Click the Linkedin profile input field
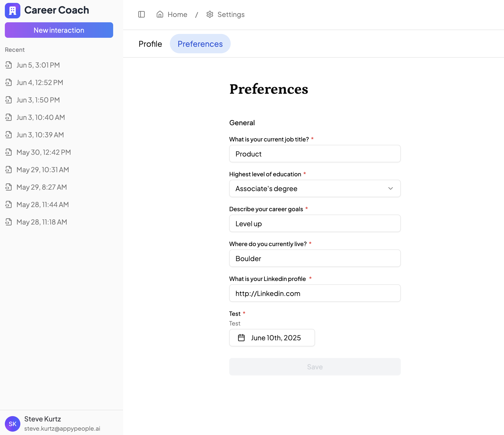The image size is (504, 435). point(314,293)
